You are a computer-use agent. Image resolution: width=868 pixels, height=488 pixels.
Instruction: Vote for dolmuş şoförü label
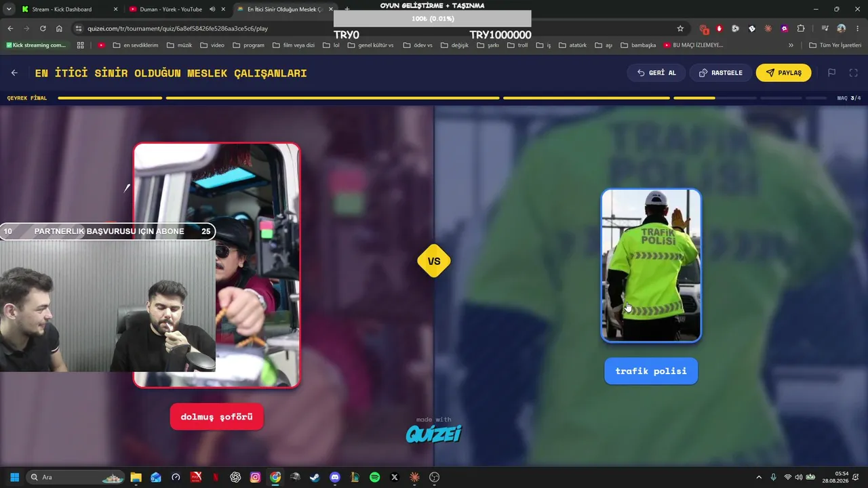coord(216,417)
